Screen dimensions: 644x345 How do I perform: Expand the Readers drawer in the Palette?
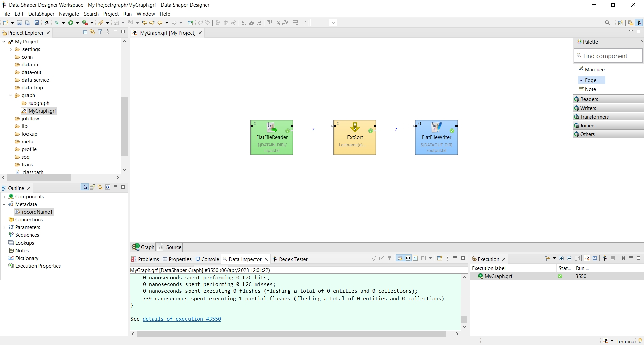(x=608, y=99)
